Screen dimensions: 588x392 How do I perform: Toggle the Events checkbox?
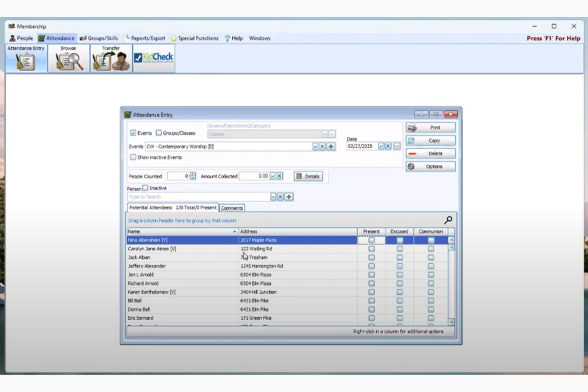click(x=133, y=133)
